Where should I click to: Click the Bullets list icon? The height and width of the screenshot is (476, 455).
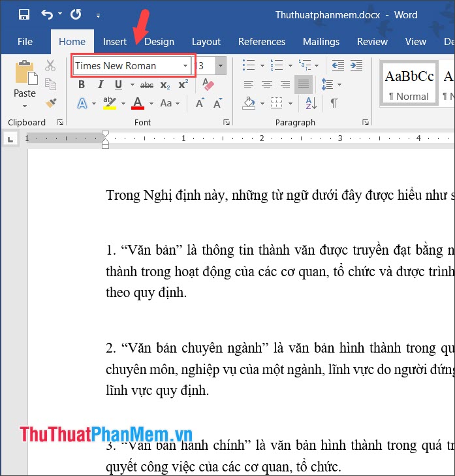[249, 65]
